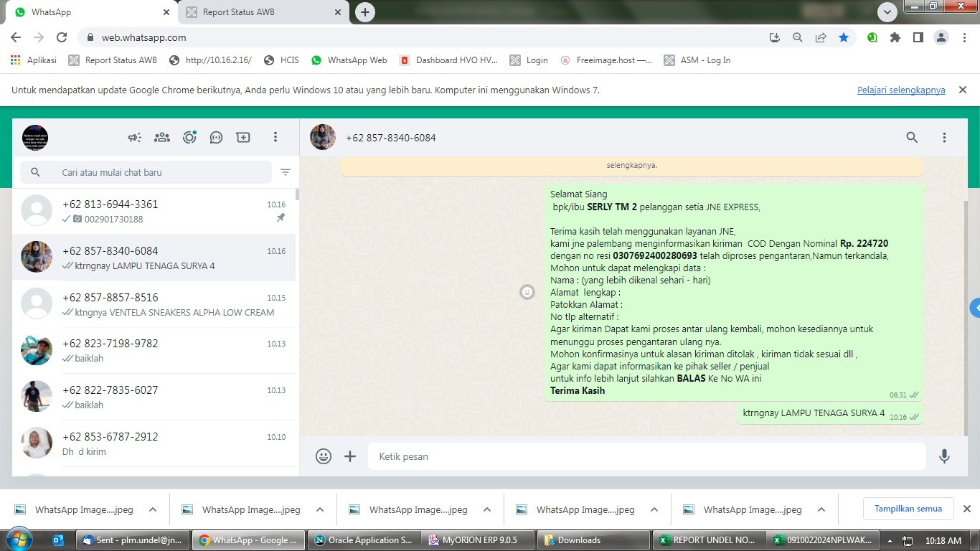Click the microphone voice message icon
Viewport: 980px width, 551px height.
click(944, 456)
